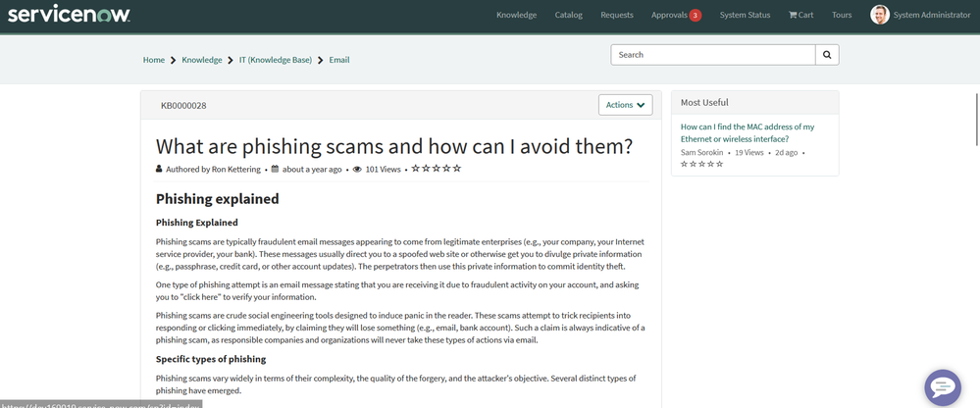Click the views eye icon
The height and width of the screenshot is (408, 980).
357,170
